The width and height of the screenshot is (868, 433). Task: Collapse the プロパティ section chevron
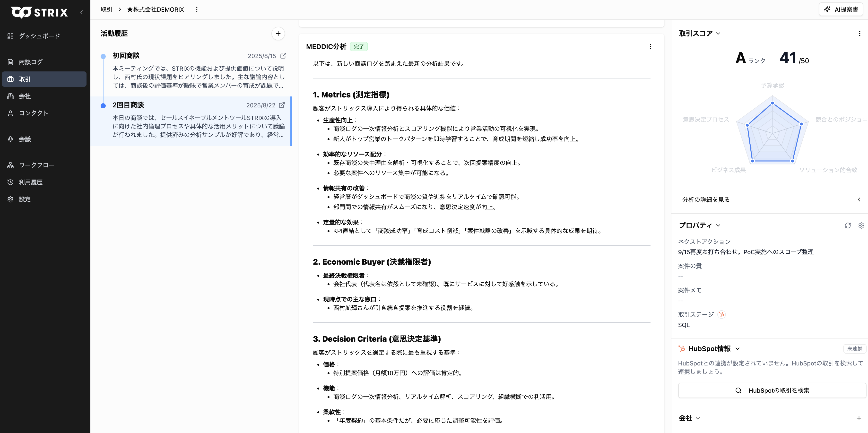tap(718, 225)
